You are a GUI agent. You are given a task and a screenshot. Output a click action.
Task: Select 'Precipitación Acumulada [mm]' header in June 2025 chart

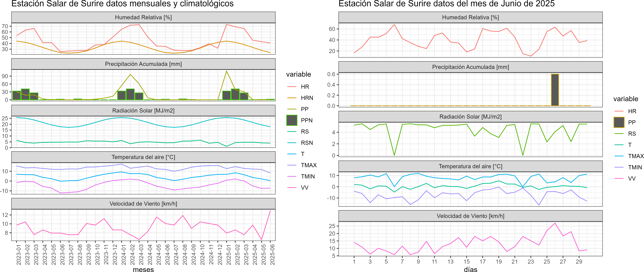click(x=470, y=67)
